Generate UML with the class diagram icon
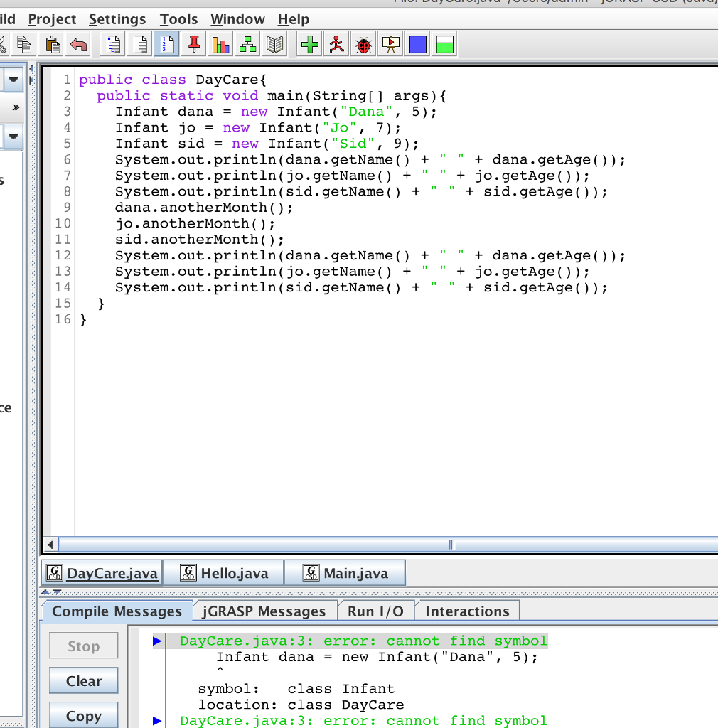This screenshot has width=718, height=728. click(x=248, y=45)
